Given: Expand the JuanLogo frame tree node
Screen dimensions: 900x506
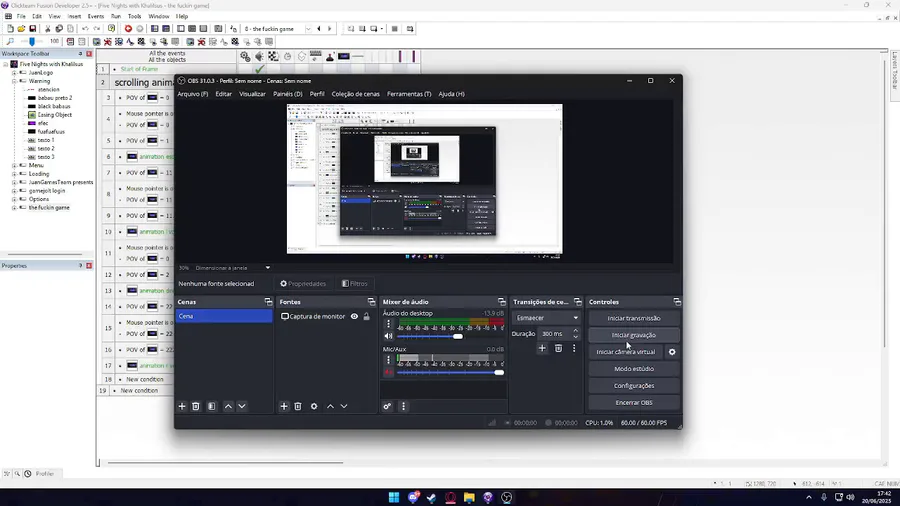Looking at the screenshot, I should pos(14,73).
